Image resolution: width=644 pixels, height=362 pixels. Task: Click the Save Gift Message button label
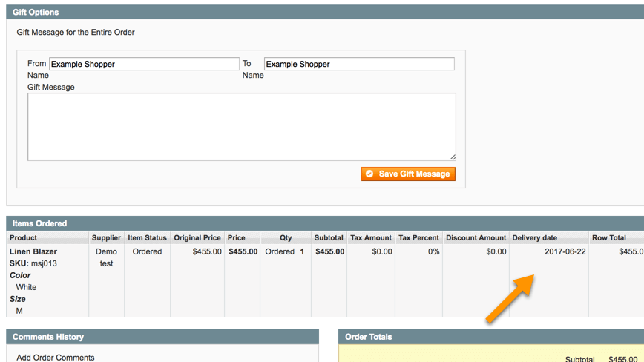point(414,174)
